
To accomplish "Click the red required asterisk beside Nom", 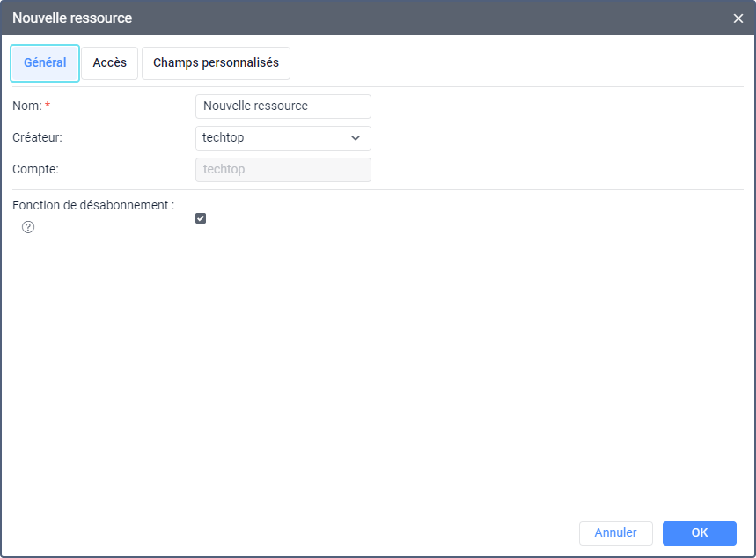I will tap(48, 106).
